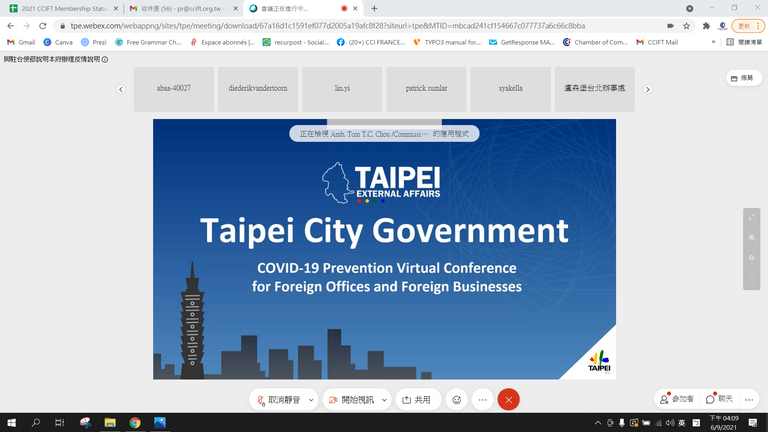
Task: Open more options beside the reactions button
Action: 482,399
